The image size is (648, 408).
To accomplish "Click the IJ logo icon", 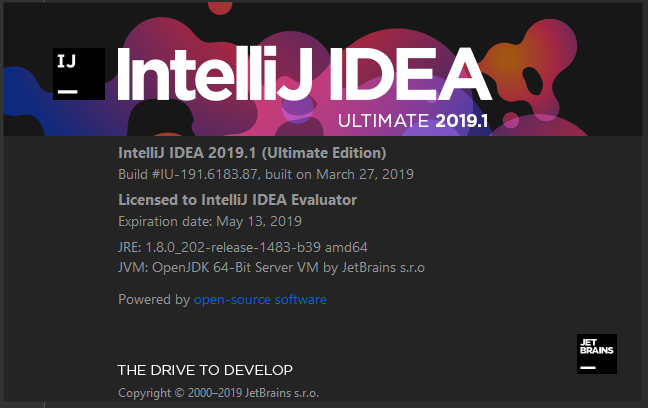I will pyautogui.click(x=79, y=74).
